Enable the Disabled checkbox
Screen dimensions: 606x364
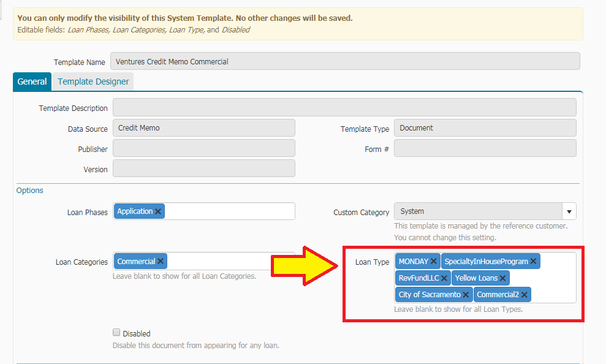pos(116,332)
